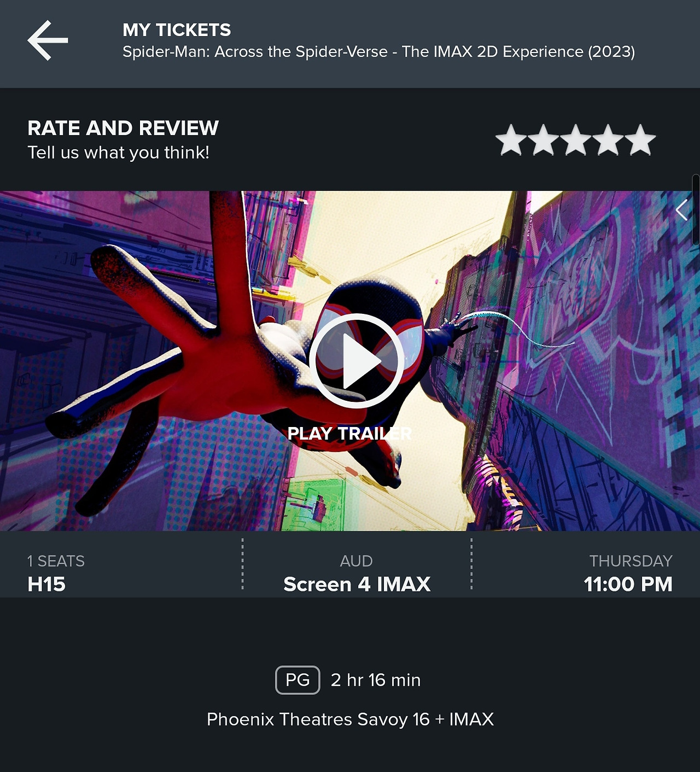Choose the fourth rating star
The height and width of the screenshot is (772, 700).
coord(608,141)
